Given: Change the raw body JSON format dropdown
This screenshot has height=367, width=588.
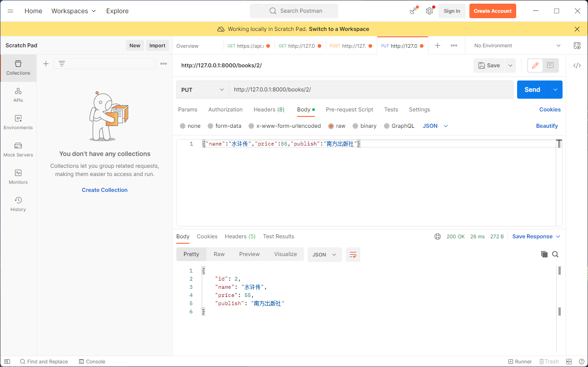Looking at the screenshot, I should (x=435, y=126).
